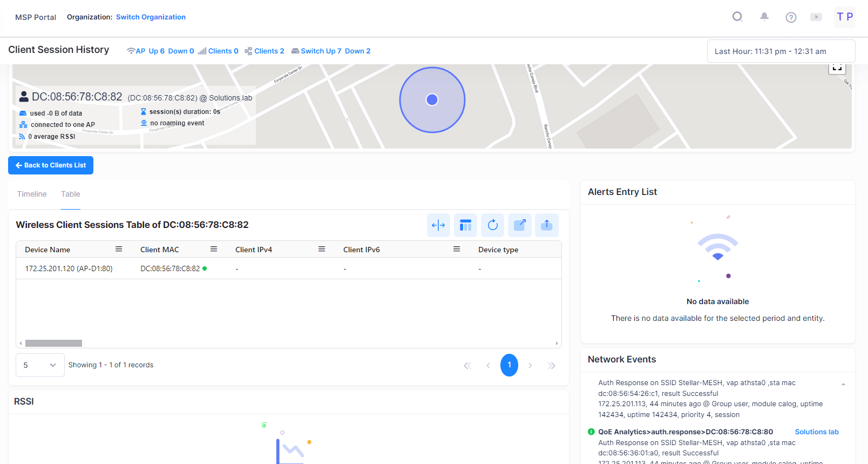Image resolution: width=868 pixels, height=464 pixels.
Task: Open AP Down 0 status link
Action: (x=181, y=51)
